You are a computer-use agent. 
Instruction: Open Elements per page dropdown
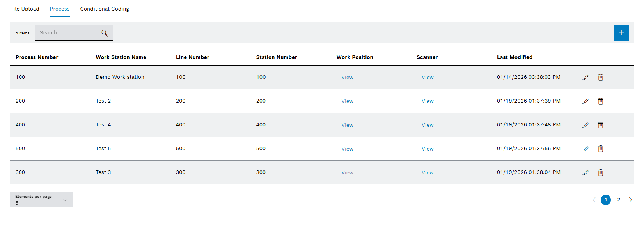coord(41,200)
